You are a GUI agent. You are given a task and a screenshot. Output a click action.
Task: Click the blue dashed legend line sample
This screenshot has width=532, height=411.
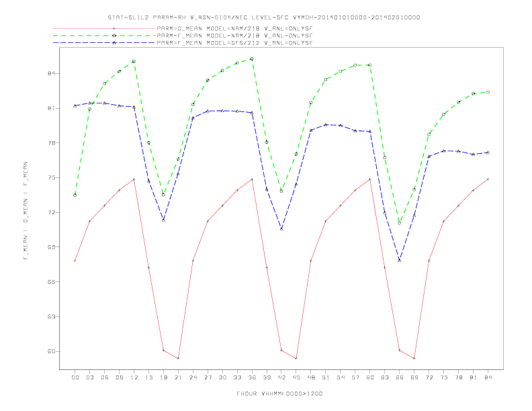point(104,43)
